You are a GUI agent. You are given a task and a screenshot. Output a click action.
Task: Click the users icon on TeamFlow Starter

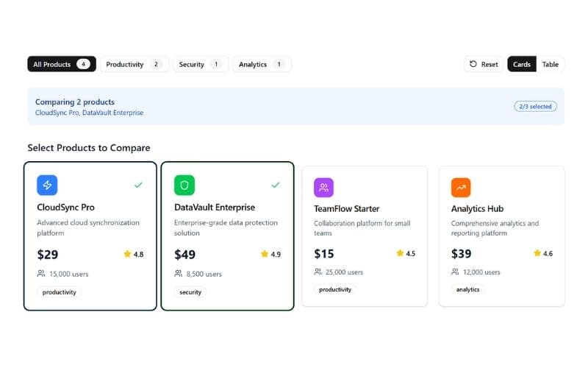318,272
